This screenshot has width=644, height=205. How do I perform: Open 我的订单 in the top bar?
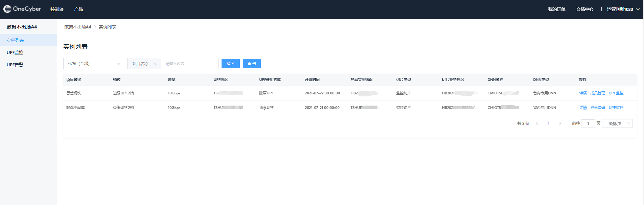click(x=556, y=9)
